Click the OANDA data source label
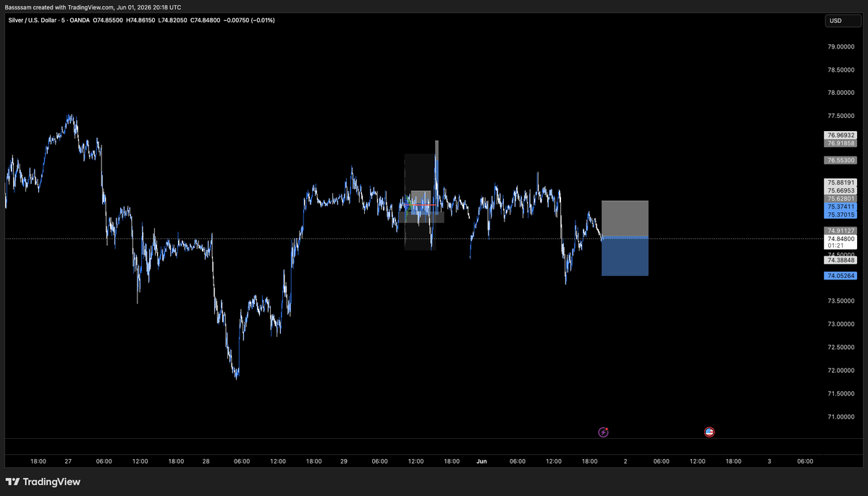The height and width of the screenshot is (496, 868). pos(80,20)
